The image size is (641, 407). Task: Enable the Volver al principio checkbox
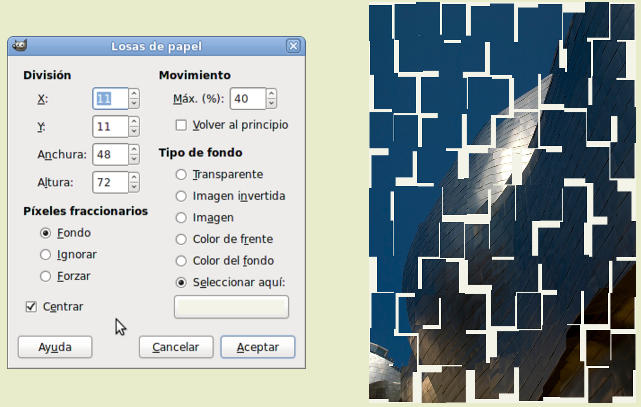coord(181,125)
